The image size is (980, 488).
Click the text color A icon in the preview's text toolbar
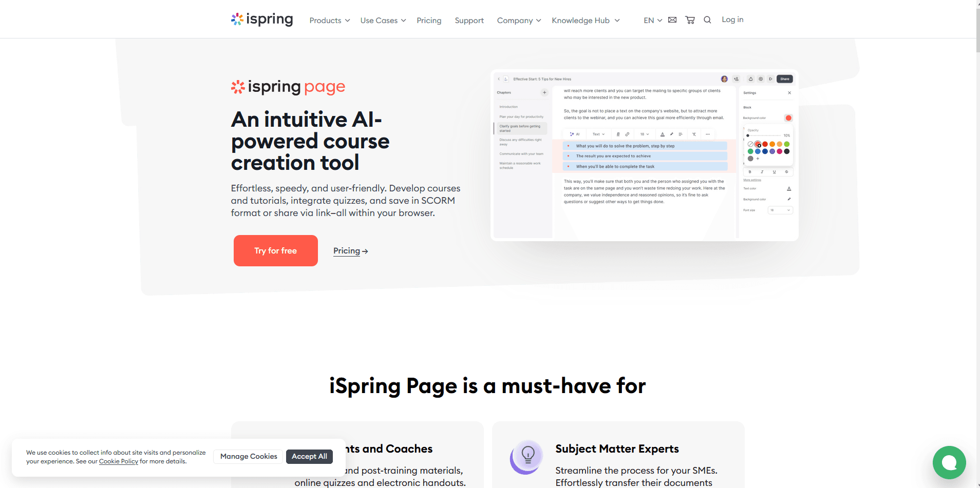[663, 134]
